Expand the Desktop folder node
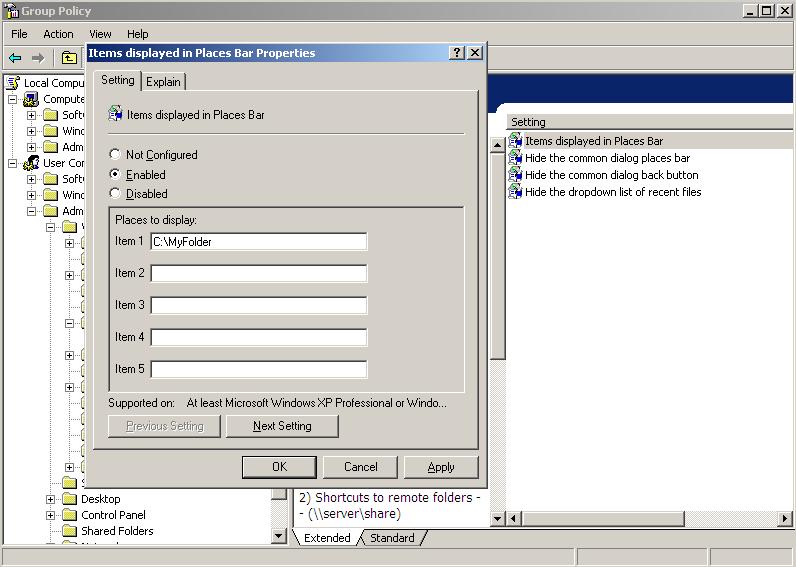796x567 pixels. pos(50,499)
